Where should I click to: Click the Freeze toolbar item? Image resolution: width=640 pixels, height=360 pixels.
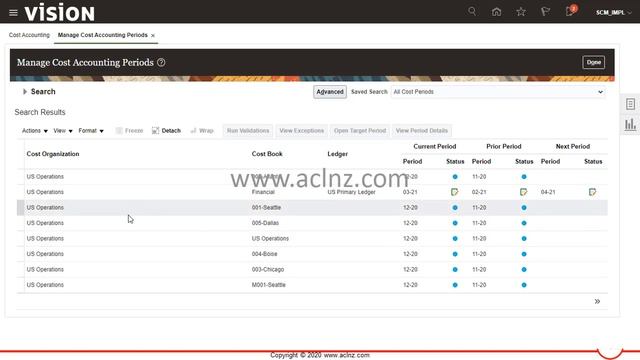tap(129, 131)
